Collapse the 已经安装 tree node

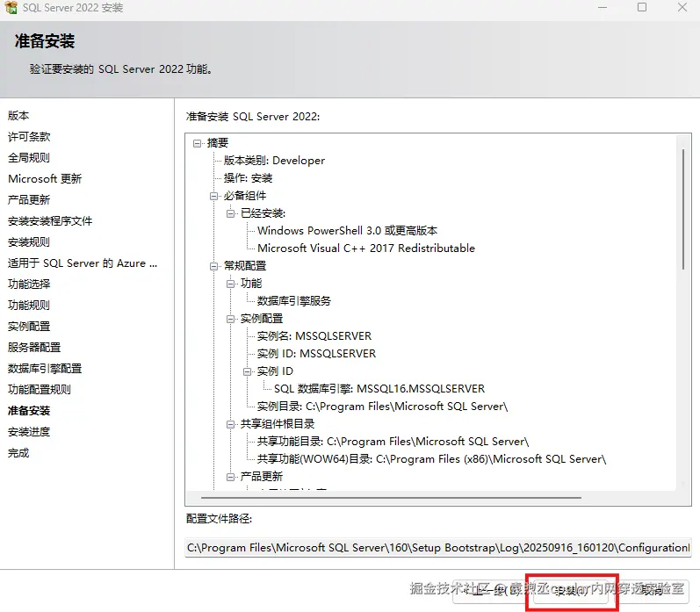[230, 213]
